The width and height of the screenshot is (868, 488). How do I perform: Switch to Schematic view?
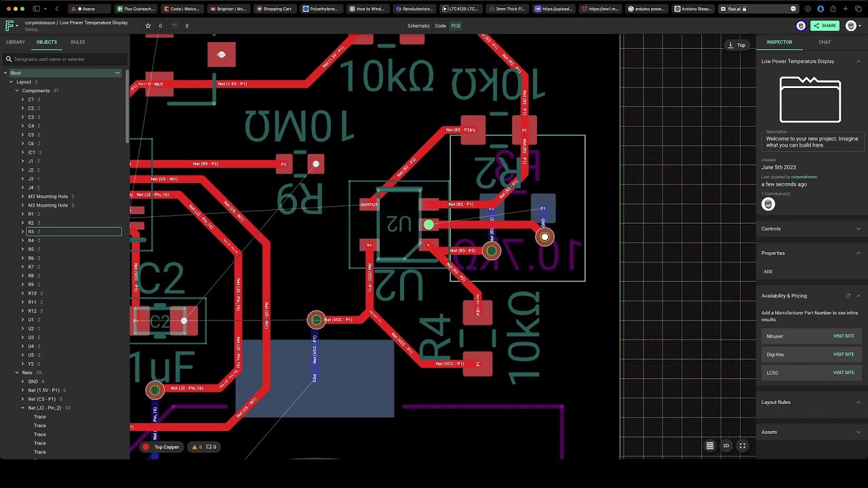point(418,26)
